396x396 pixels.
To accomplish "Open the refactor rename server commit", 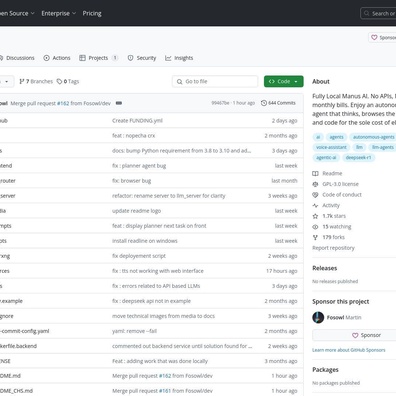I will [x=169, y=196].
